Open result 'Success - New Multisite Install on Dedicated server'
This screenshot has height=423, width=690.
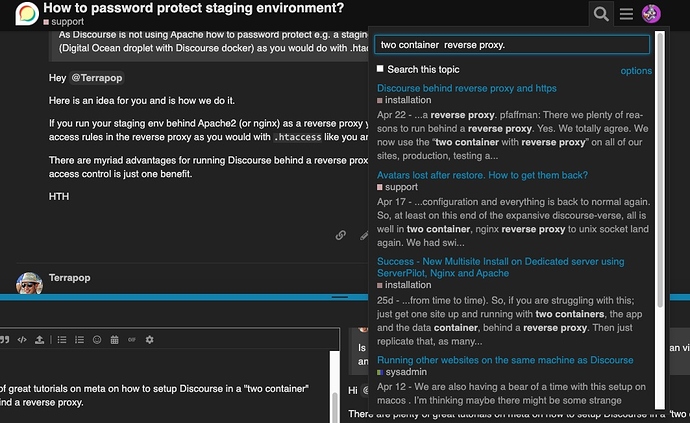[500, 267]
